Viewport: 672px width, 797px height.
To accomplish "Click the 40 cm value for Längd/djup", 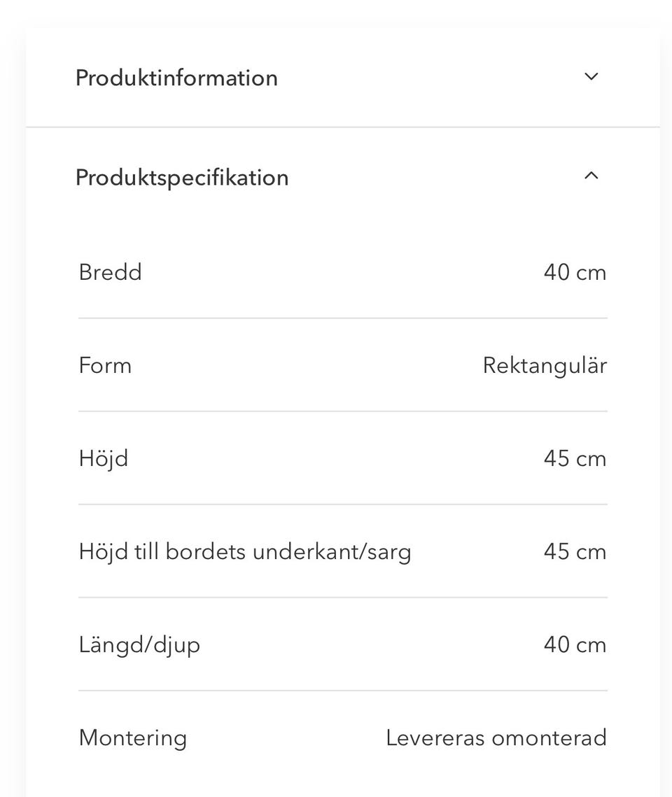I will coord(575,644).
